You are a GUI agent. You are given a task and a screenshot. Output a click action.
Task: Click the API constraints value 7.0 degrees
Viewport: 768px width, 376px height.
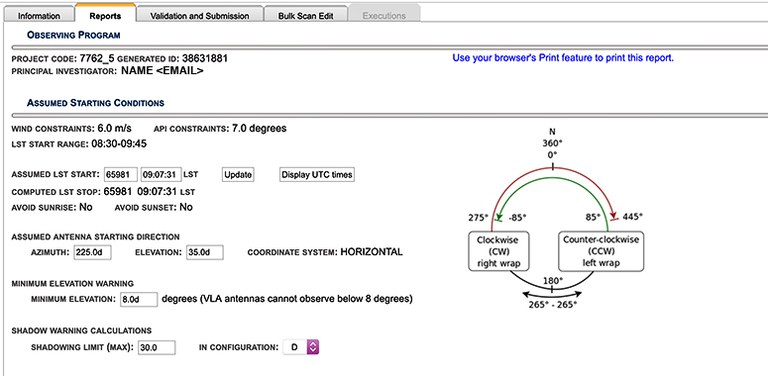click(x=258, y=129)
